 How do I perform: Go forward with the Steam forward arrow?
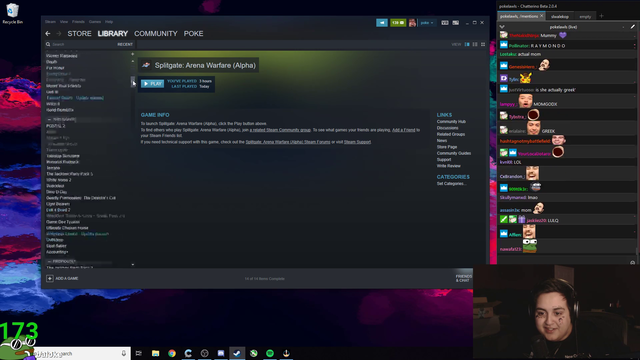58,33
